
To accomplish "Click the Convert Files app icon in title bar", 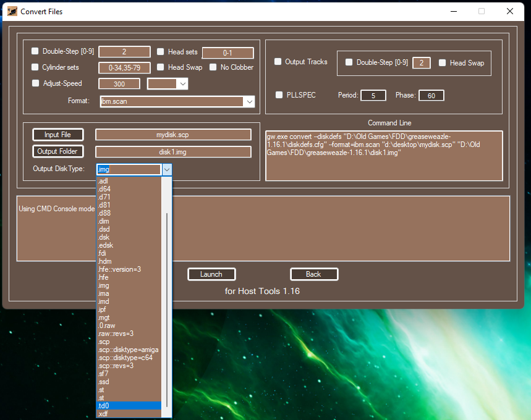I will (12, 11).
